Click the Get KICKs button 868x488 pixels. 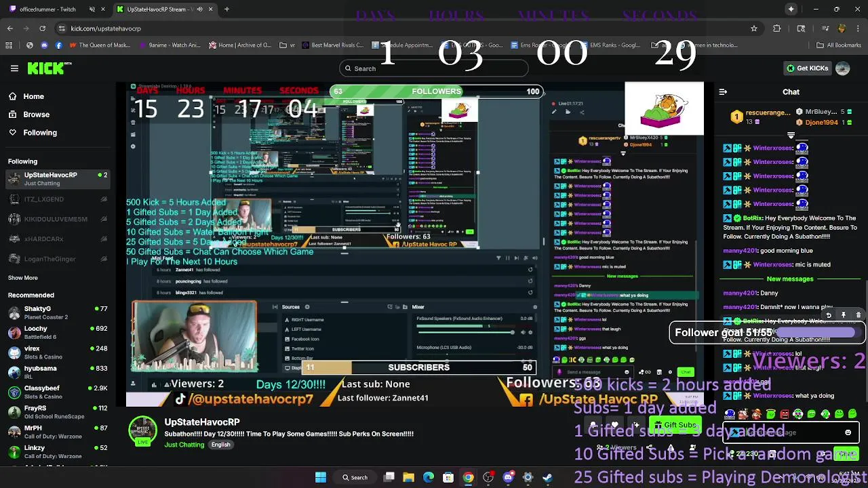click(x=807, y=68)
